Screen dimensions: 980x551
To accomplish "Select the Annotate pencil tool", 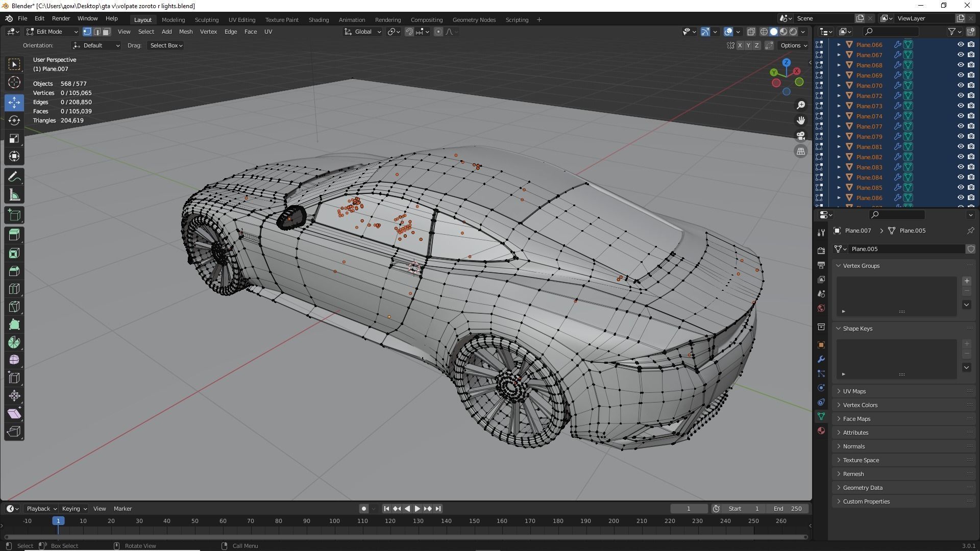I will pyautogui.click(x=14, y=177).
